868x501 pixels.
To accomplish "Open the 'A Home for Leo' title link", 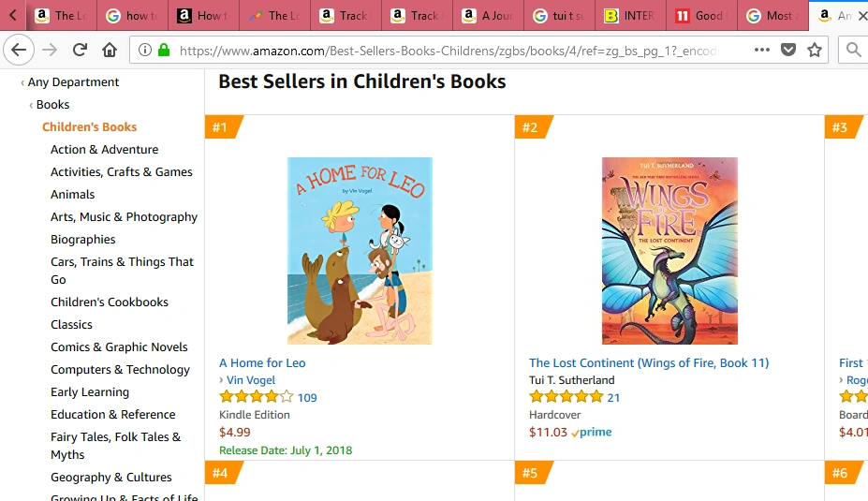I will pyautogui.click(x=262, y=363).
